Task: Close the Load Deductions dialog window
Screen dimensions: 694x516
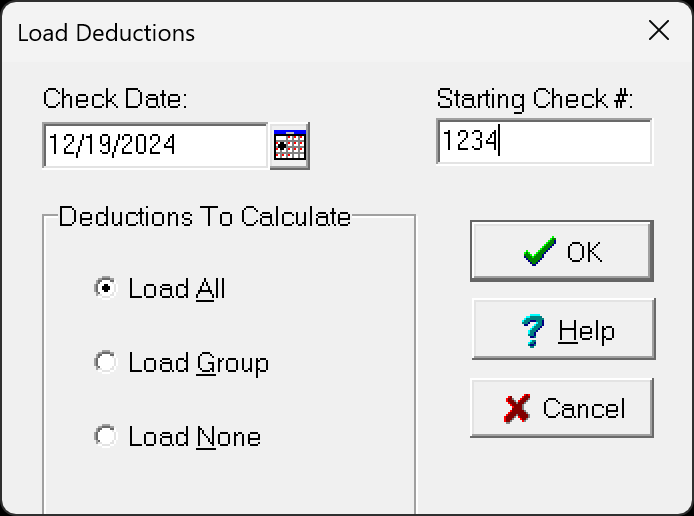Action: (659, 31)
